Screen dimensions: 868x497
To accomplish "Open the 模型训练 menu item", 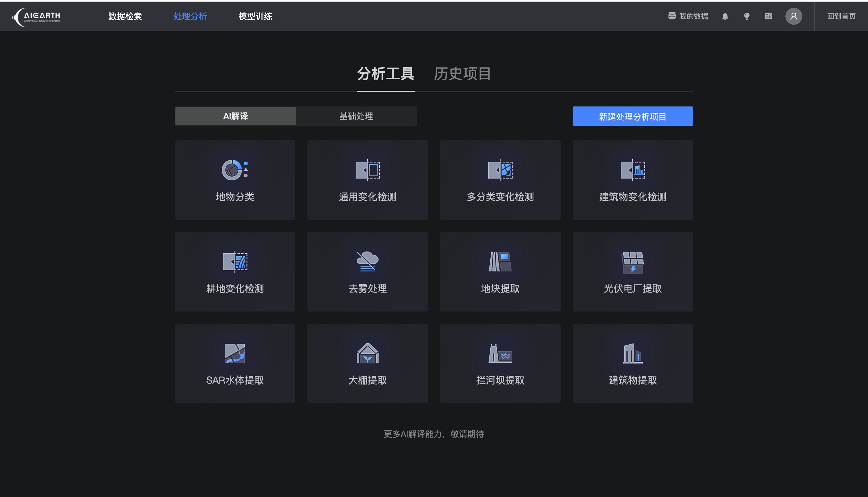I will pos(255,16).
